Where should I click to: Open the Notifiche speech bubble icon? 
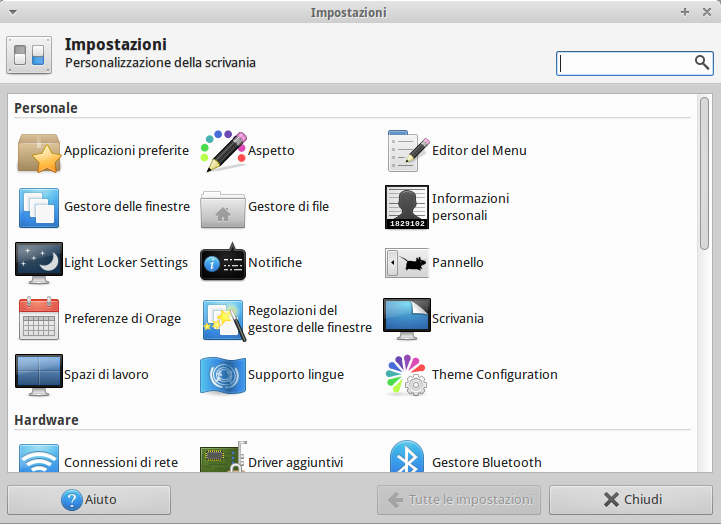[x=223, y=262]
